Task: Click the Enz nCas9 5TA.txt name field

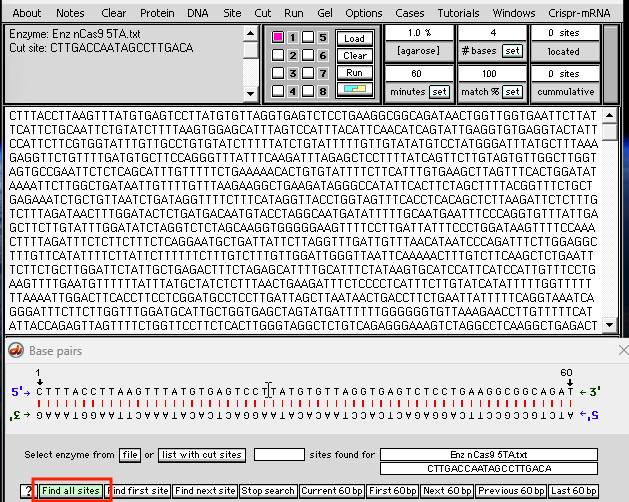Action: [489, 455]
